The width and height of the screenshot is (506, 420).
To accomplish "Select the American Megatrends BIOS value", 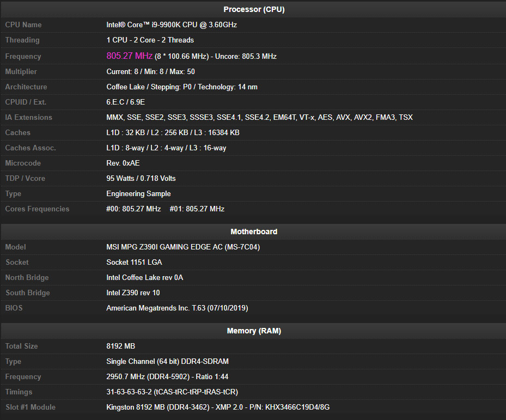I will point(177,308).
